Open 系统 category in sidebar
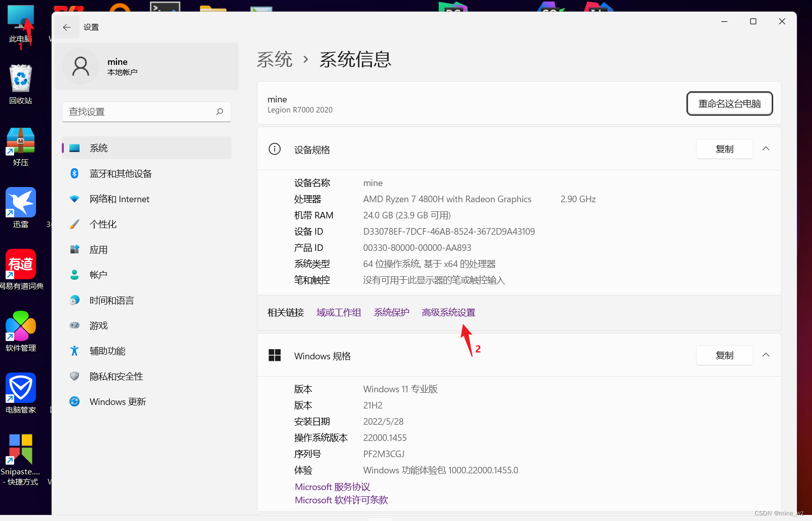The width and height of the screenshot is (812, 521). 146,148
